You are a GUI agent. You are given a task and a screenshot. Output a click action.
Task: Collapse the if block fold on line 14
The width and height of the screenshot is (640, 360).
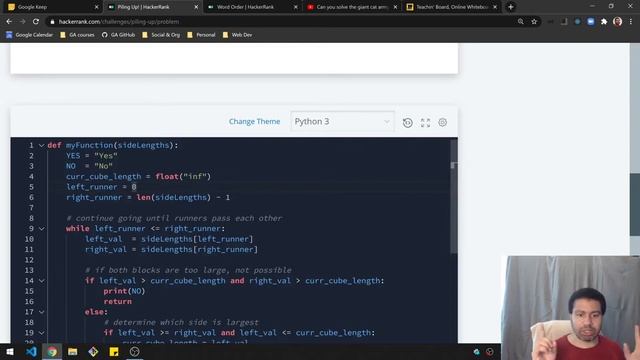coord(41,281)
